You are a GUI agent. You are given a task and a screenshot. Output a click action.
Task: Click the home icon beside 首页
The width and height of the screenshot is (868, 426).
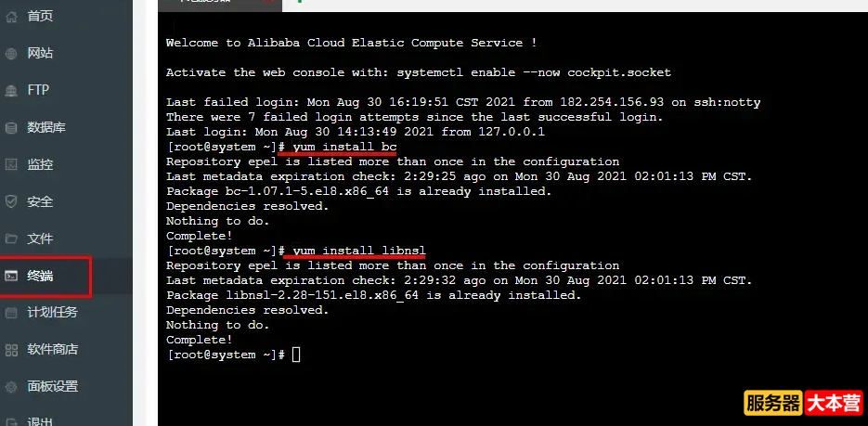(11, 17)
